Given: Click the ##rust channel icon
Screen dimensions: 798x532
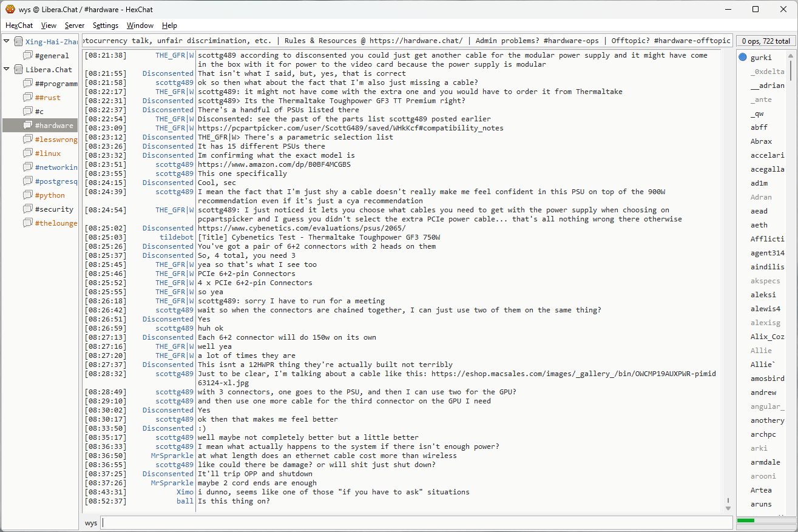Looking at the screenshot, I should 27,98.
